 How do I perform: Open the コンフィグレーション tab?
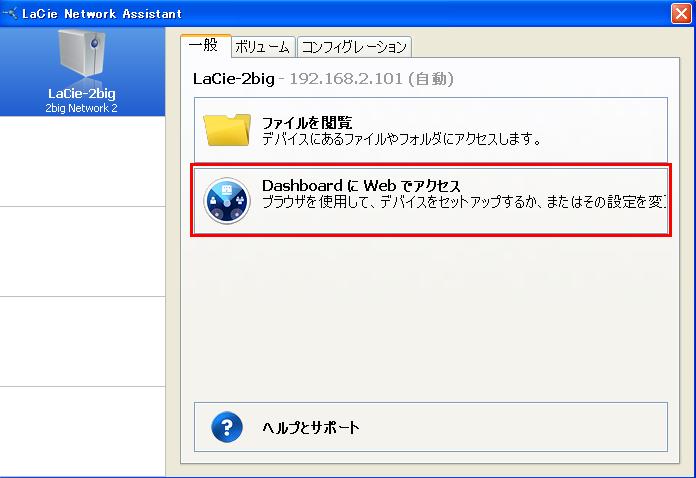(354, 47)
